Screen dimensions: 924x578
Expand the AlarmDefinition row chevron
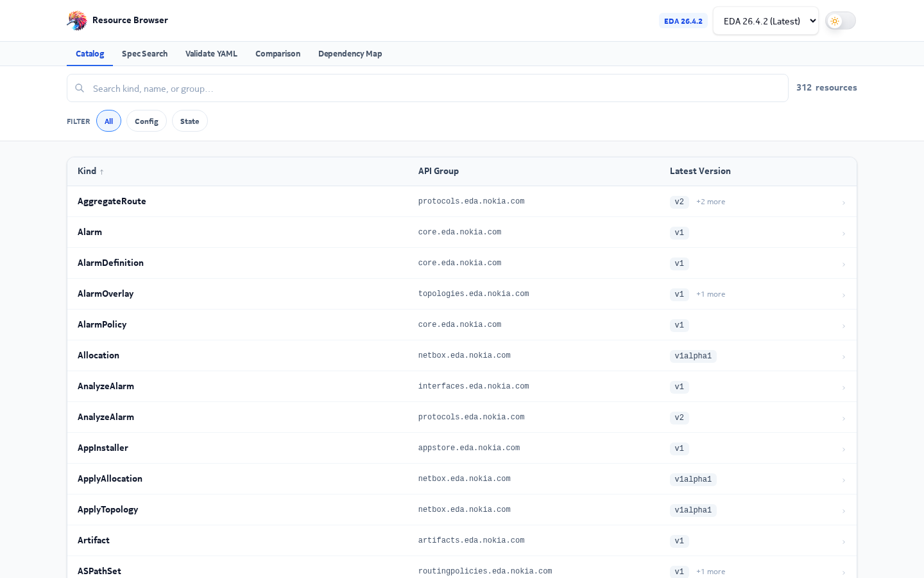coord(844,264)
